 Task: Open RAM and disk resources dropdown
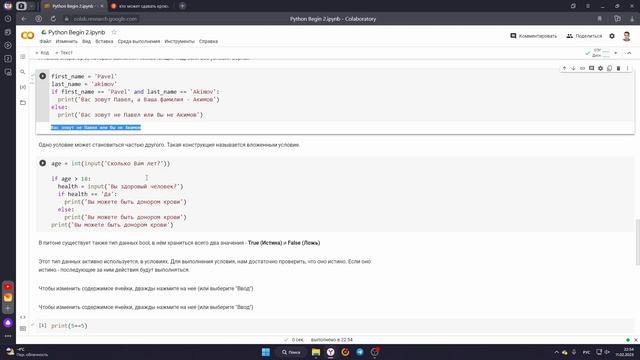(x=616, y=53)
